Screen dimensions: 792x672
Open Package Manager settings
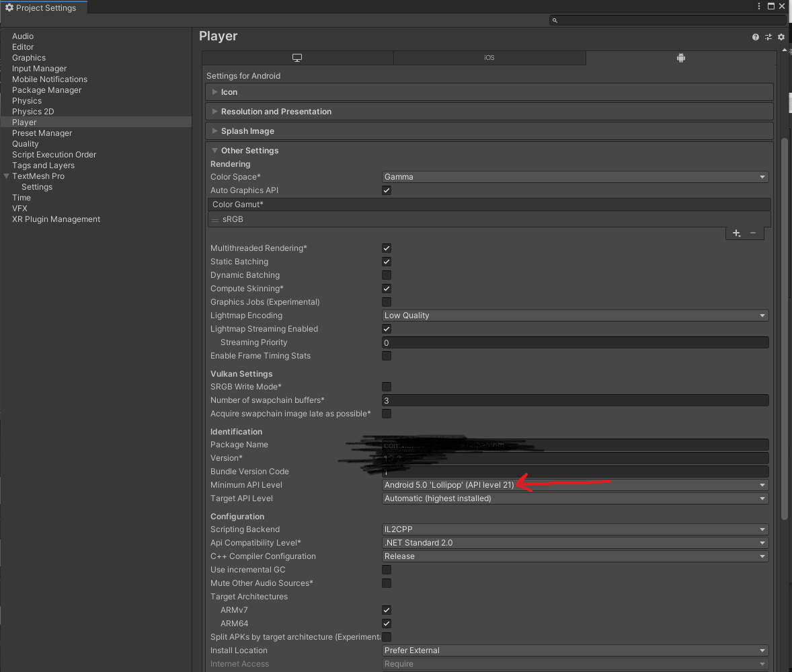(46, 90)
